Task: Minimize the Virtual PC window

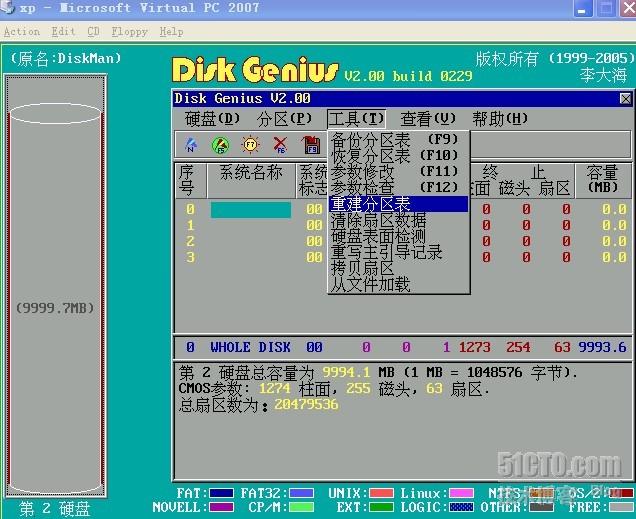Action: coord(582,8)
